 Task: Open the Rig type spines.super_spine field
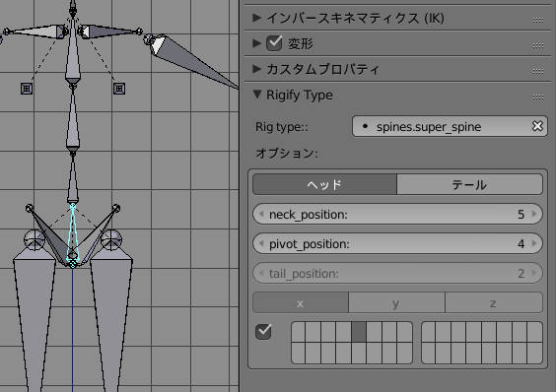(x=450, y=126)
